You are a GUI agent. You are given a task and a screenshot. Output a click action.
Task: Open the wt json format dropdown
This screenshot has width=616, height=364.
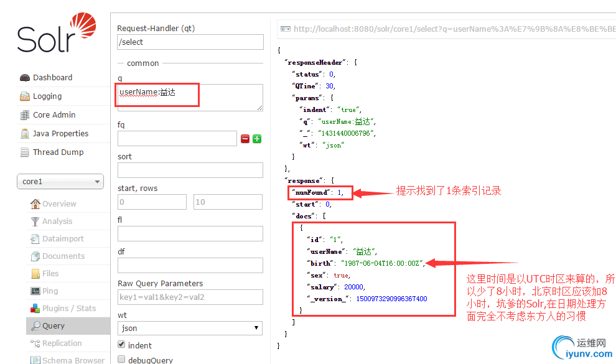[190, 328]
